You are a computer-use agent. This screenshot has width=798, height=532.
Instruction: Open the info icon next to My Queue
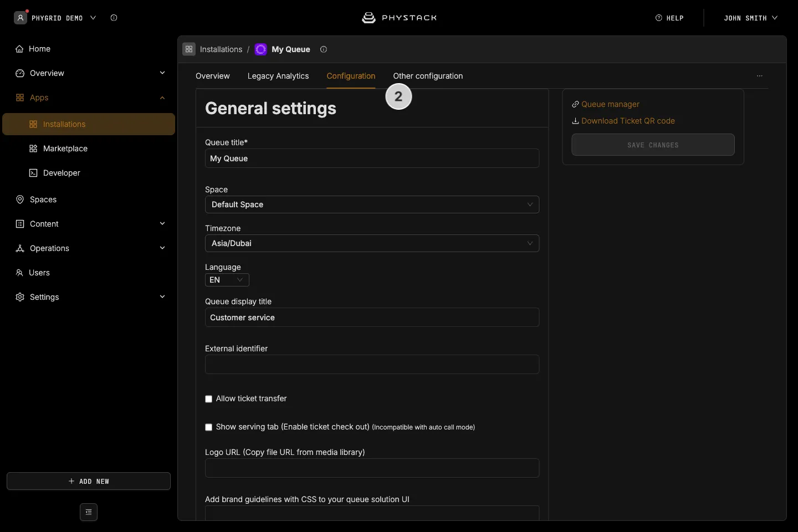coord(324,49)
